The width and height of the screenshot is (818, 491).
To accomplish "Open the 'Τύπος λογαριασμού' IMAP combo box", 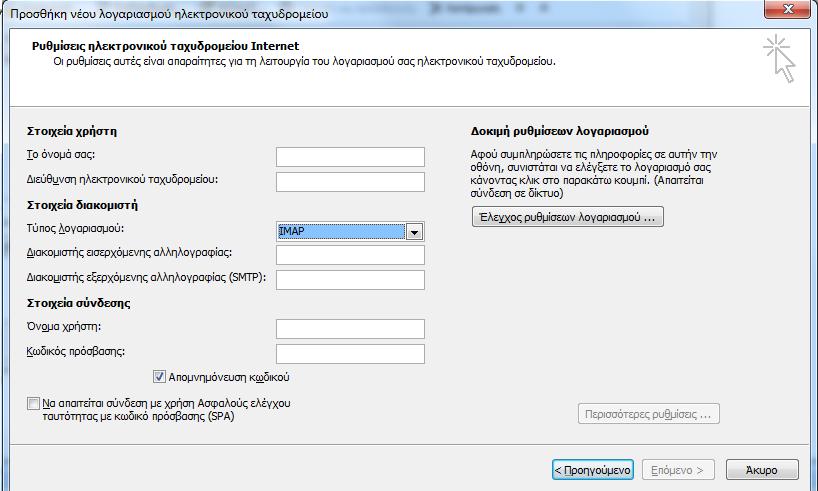I will tap(350, 232).
